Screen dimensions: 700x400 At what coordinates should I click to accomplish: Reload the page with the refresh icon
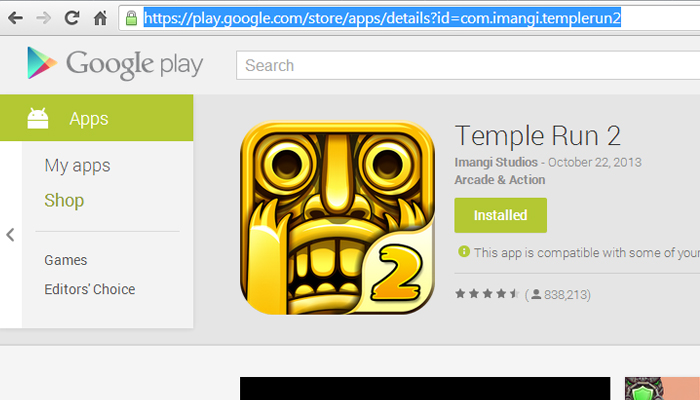[72, 18]
